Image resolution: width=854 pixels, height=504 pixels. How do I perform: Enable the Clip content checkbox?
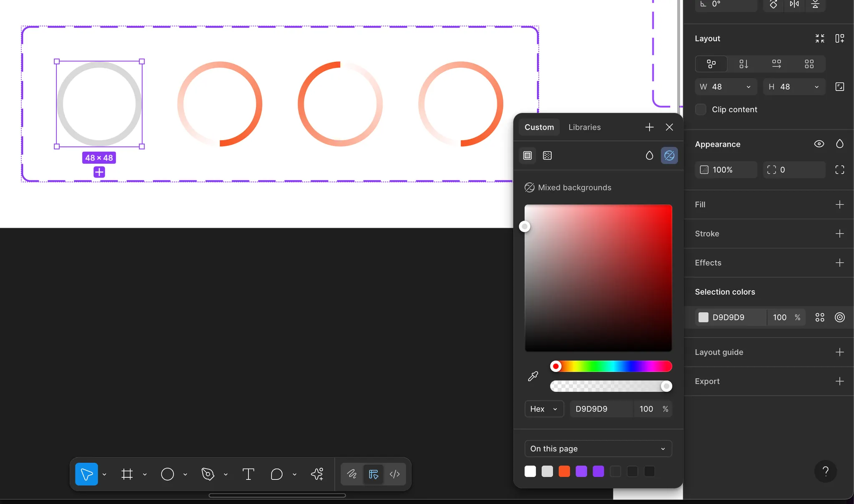(x=701, y=110)
